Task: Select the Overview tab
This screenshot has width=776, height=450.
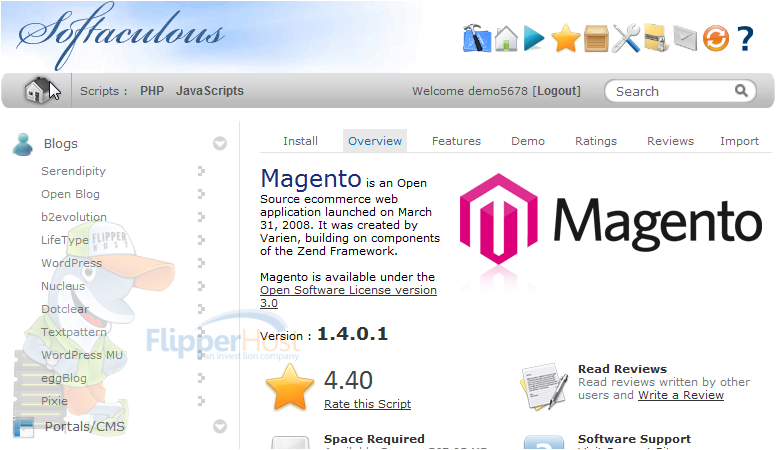Action: pos(375,141)
